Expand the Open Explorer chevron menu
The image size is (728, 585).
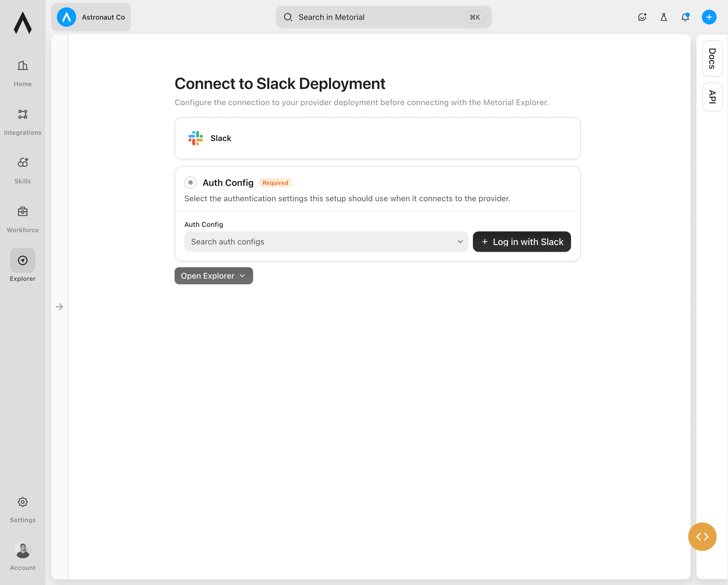(x=243, y=276)
